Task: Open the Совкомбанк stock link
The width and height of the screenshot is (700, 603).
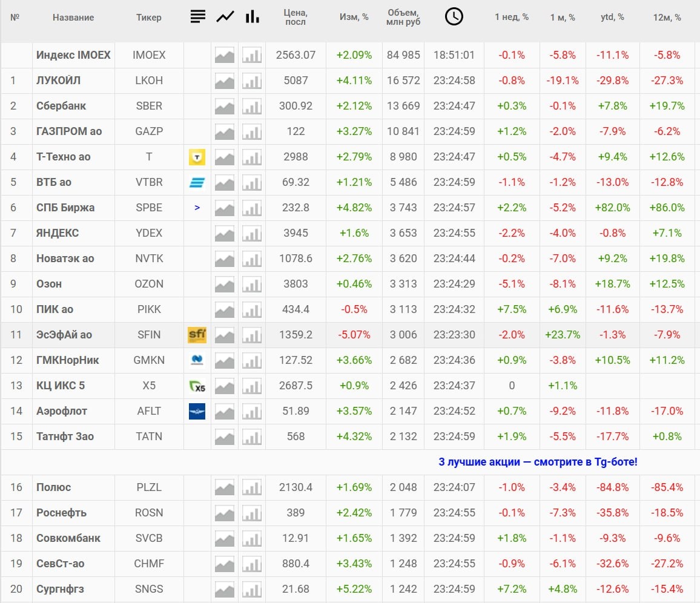Action: click(68, 538)
